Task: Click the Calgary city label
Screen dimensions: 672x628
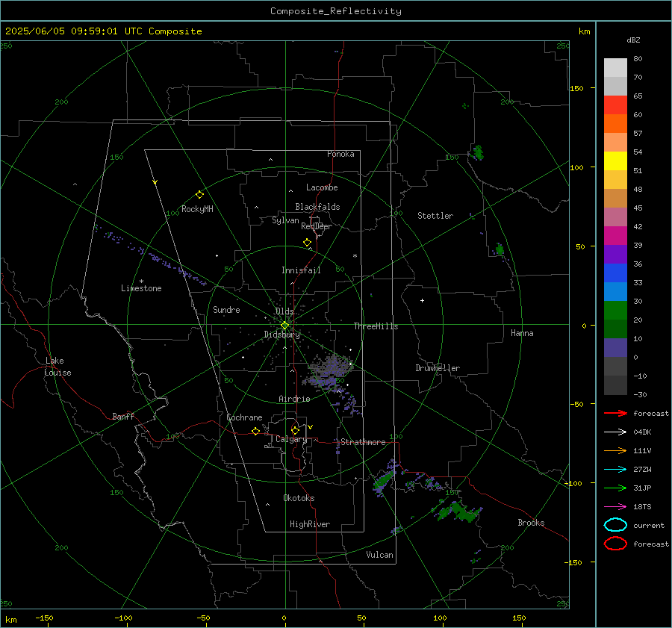Action: click(291, 439)
